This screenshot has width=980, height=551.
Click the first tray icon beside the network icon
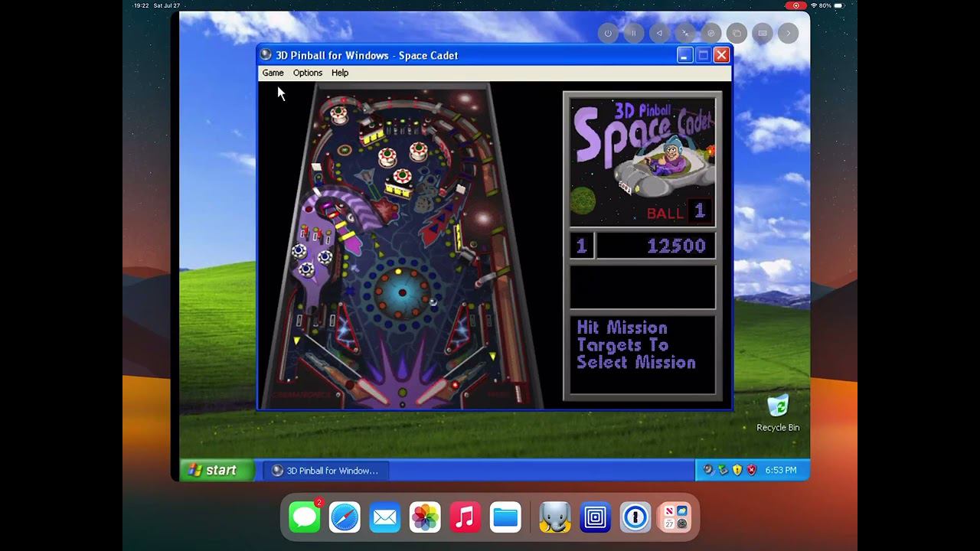[x=708, y=470]
